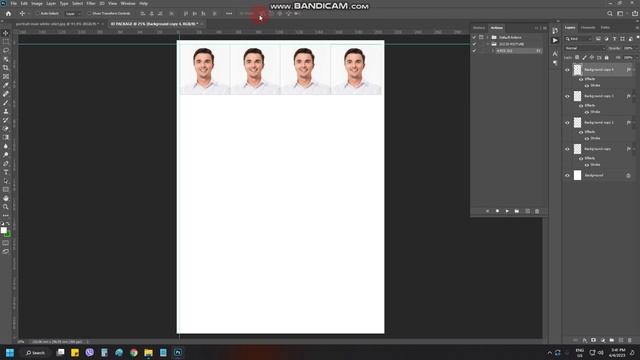The height and width of the screenshot is (360, 640).
Task: Create a new action set folder
Action: click(x=517, y=211)
